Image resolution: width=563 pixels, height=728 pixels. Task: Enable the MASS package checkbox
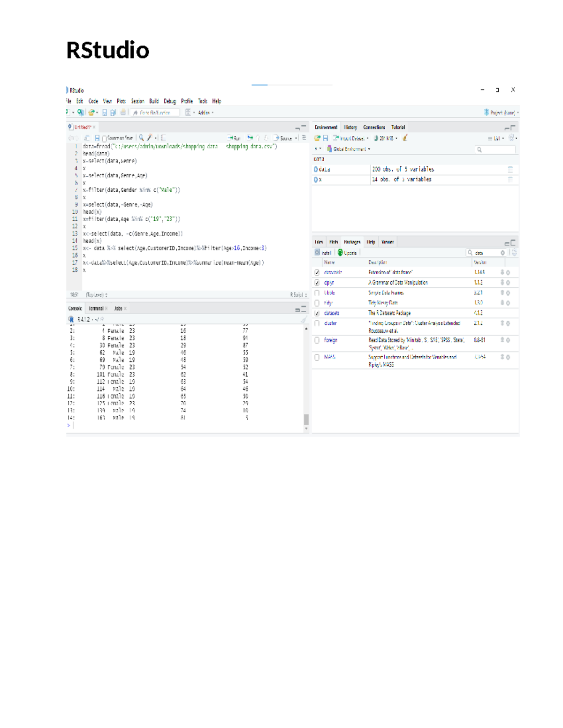[317, 357]
